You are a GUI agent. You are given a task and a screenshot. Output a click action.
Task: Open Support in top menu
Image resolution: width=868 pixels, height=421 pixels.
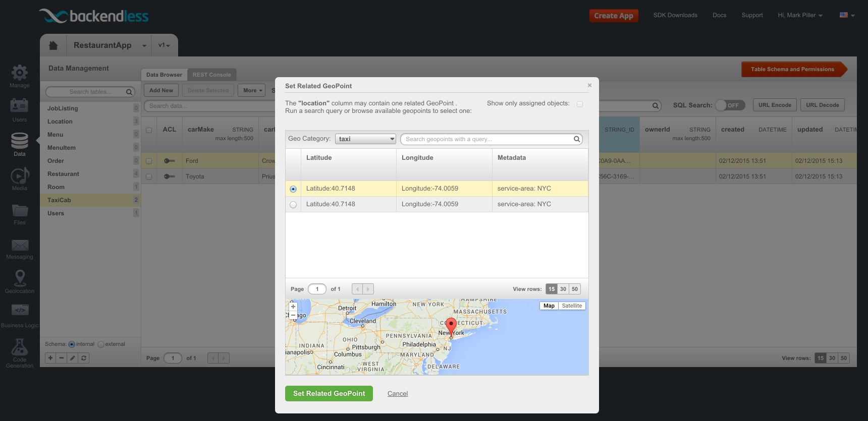[x=752, y=15]
